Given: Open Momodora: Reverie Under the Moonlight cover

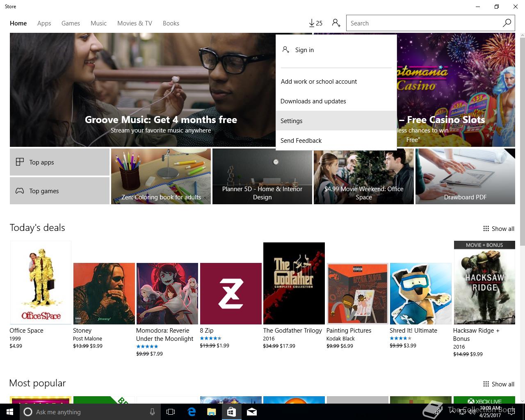Looking at the screenshot, I should pyautogui.click(x=167, y=294).
